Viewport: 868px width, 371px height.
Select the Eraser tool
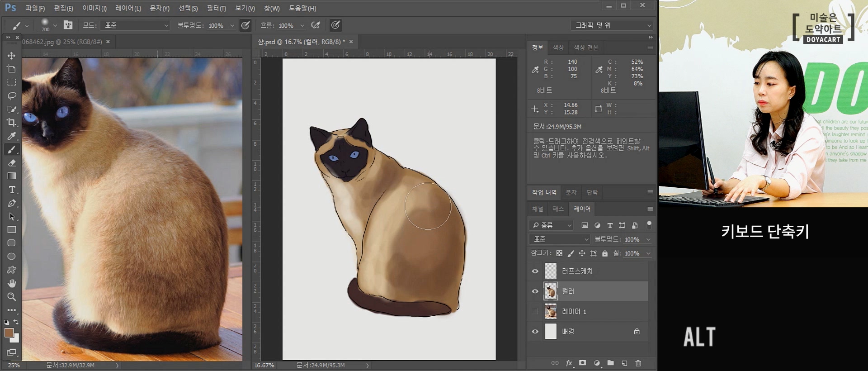(12, 162)
